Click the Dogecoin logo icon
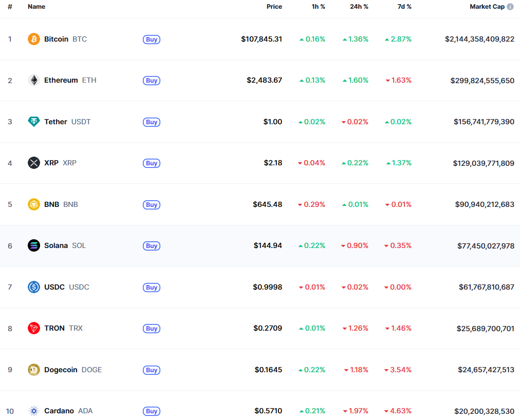Screen dimensions: 520x420 coord(33,370)
